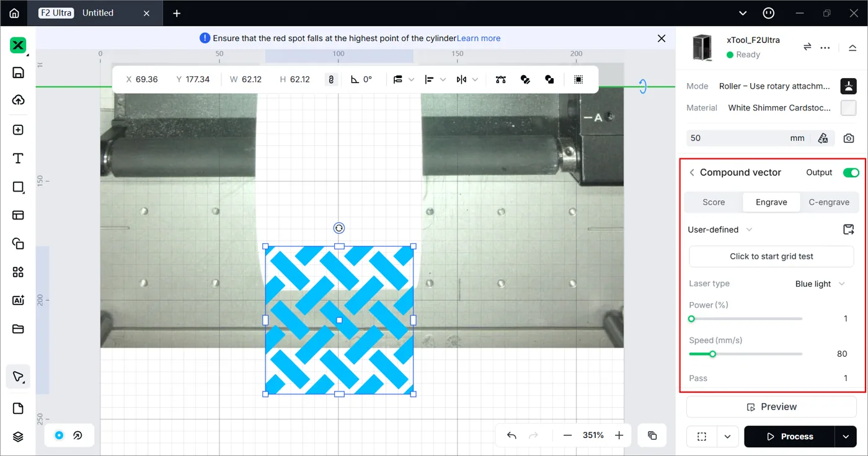Click the edit nodes icon in toolbar
This screenshot has height=456, width=868.
tap(501, 79)
